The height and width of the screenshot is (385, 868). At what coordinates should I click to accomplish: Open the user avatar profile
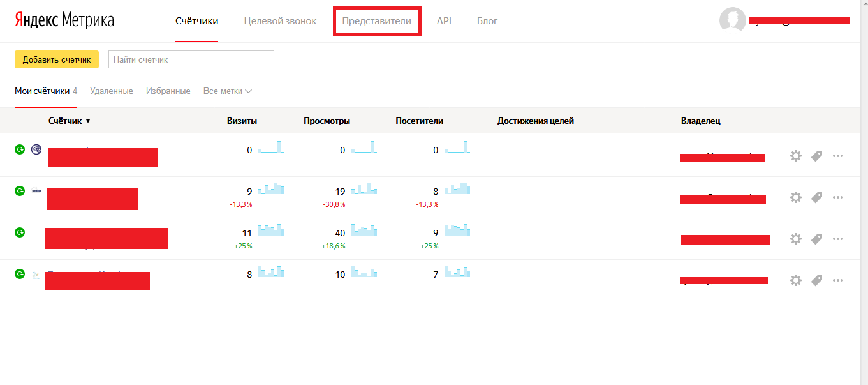[733, 20]
